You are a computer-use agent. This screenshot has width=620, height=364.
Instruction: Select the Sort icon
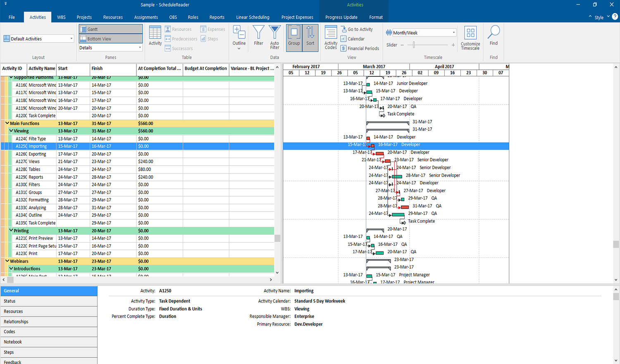310,37
